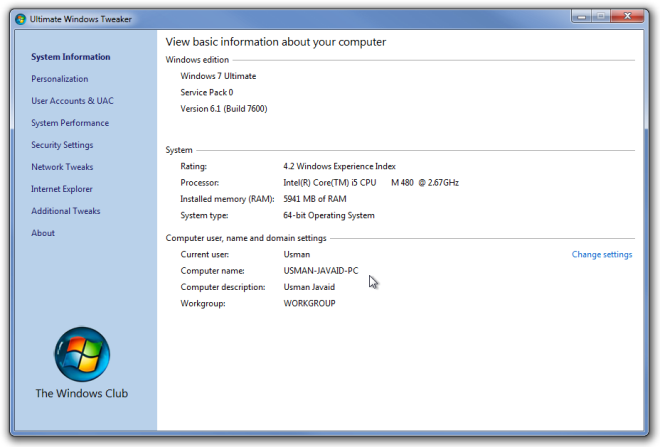Click the Intel Core i5 processor value
This screenshot has width=660, height=447.
(371, 183)
